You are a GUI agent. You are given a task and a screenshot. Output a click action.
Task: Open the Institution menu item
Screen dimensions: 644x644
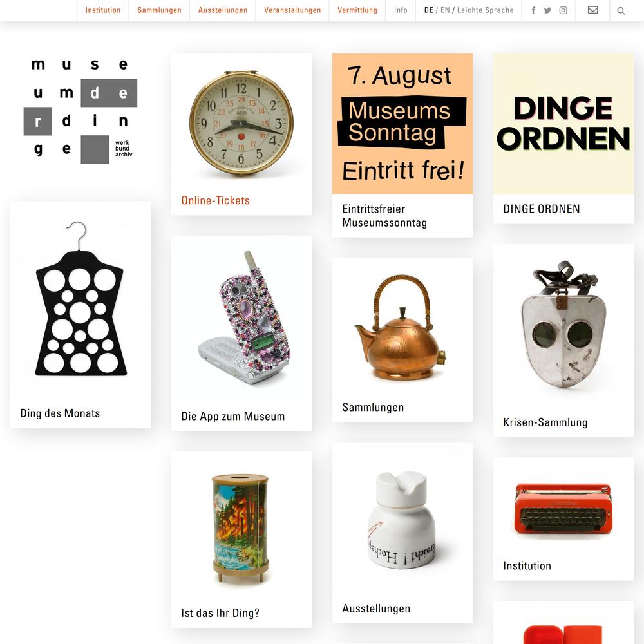click(x=103, y=10)
